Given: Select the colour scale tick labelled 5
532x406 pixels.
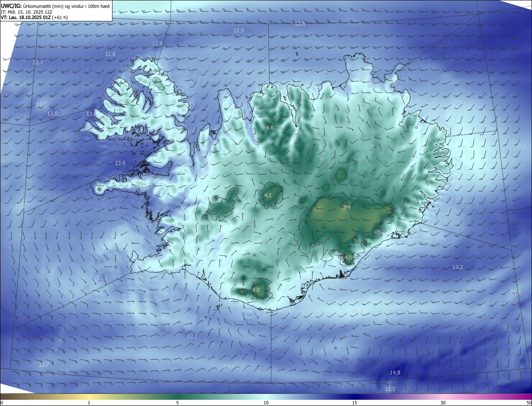Looking at the screenshot, I should click(x=177, y=403).
